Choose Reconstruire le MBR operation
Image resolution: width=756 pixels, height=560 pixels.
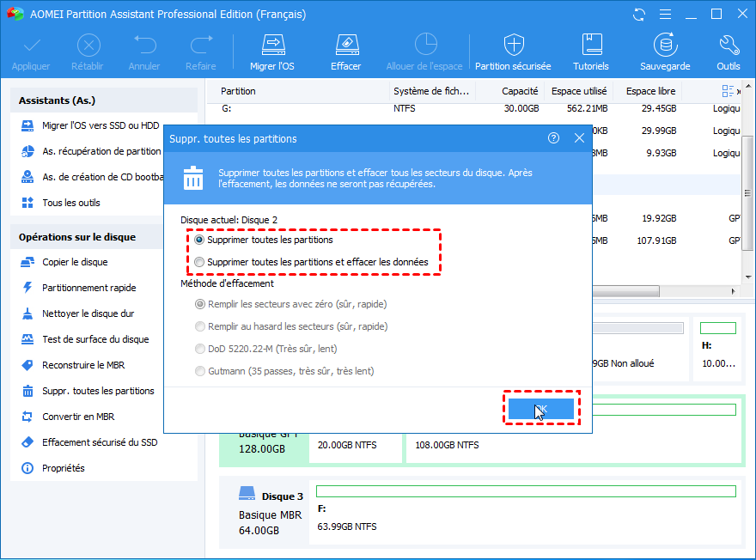pos(73,365)
